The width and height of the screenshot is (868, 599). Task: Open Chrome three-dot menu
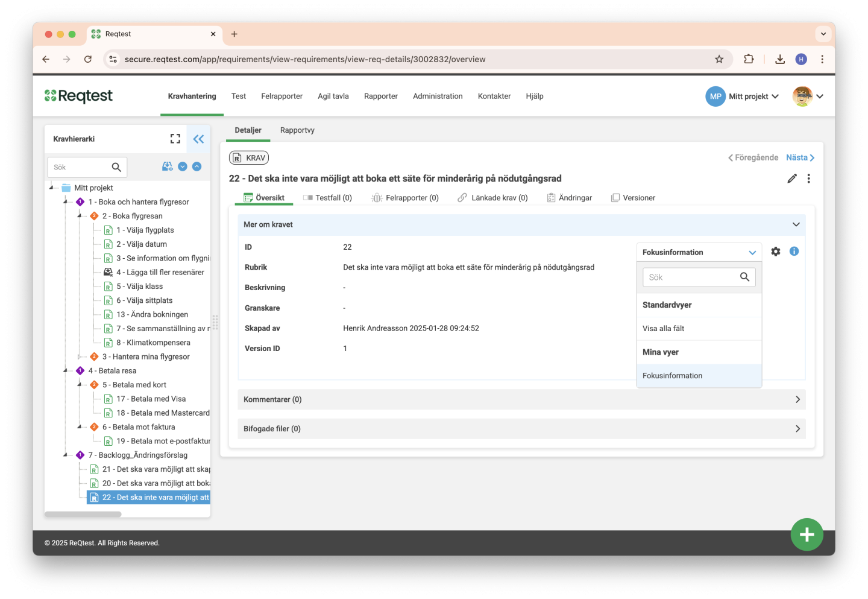(822, 59)
